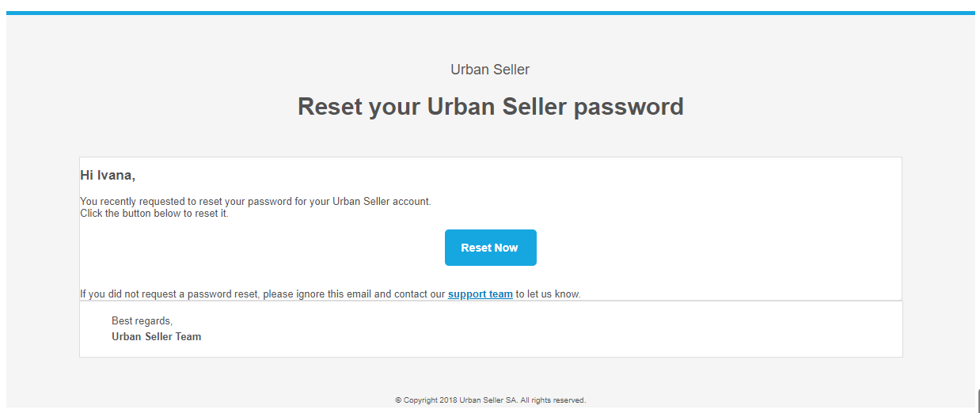
Task: Click the blue bar across the top
Action: click(490, 13)
